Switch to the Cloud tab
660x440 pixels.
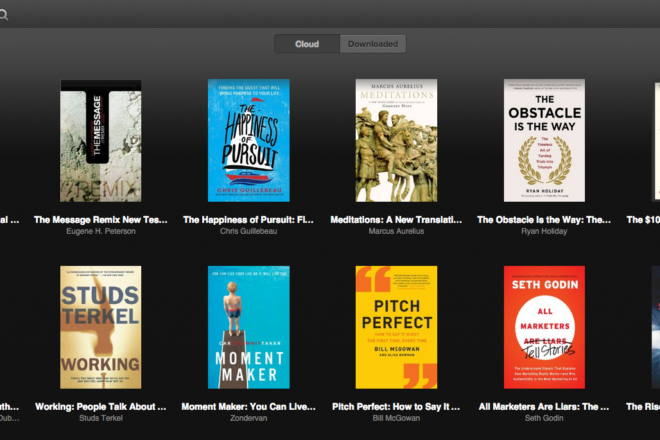(307, 44)
